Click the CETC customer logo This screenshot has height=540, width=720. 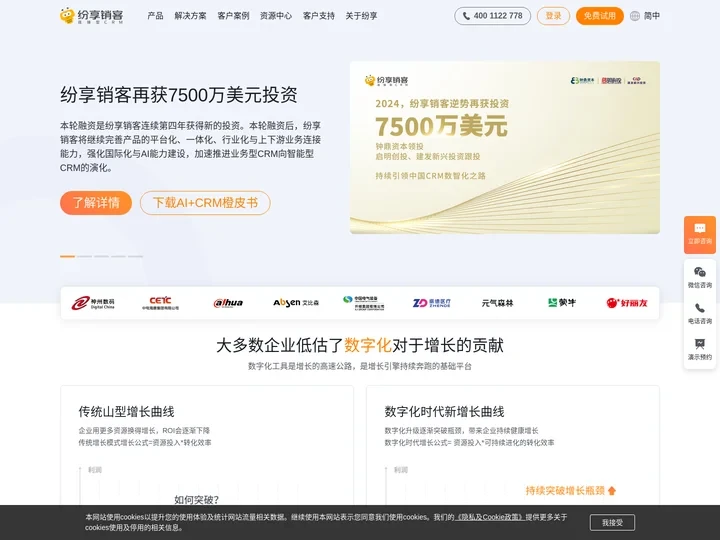160,303
